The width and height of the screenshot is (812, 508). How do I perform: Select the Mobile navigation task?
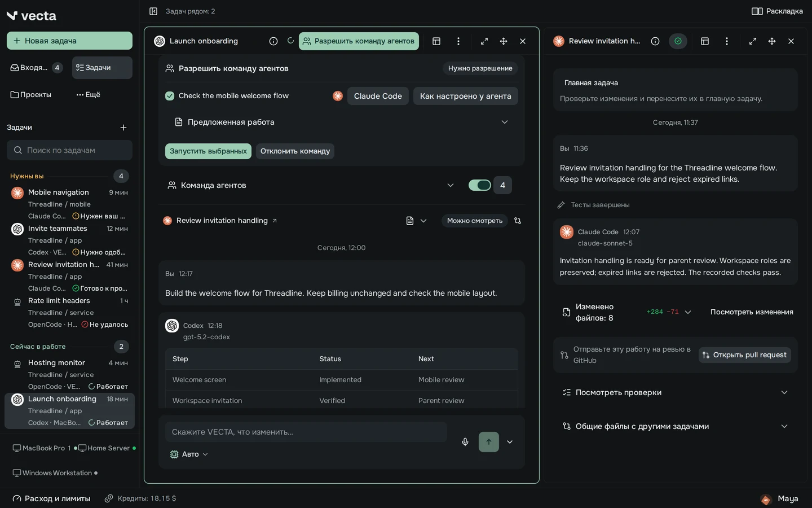click(69, 204)
